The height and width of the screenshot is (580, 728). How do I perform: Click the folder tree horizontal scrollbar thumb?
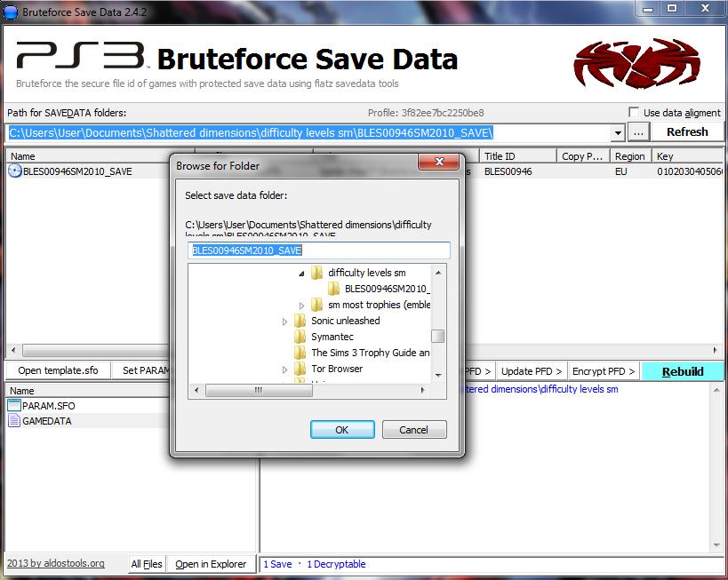259,390
